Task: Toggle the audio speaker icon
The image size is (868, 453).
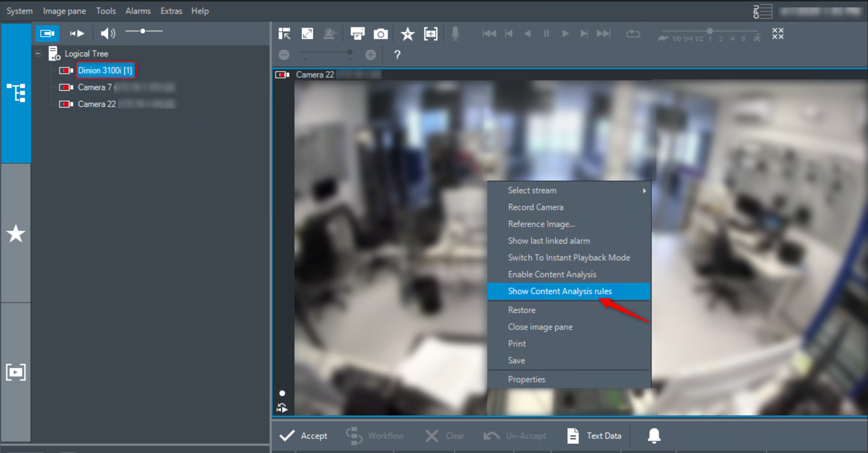Action: click(x=108, y=33)
